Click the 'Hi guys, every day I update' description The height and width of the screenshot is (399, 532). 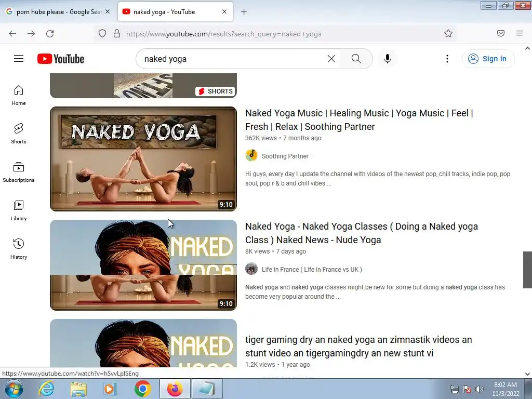pyautogui.click(x=378, y=179)
